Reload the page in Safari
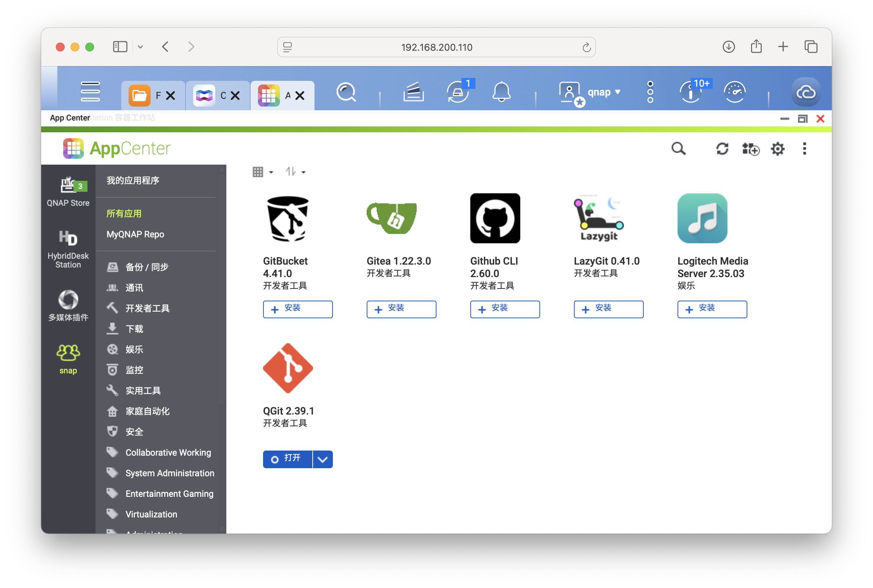 coord(586,47)
